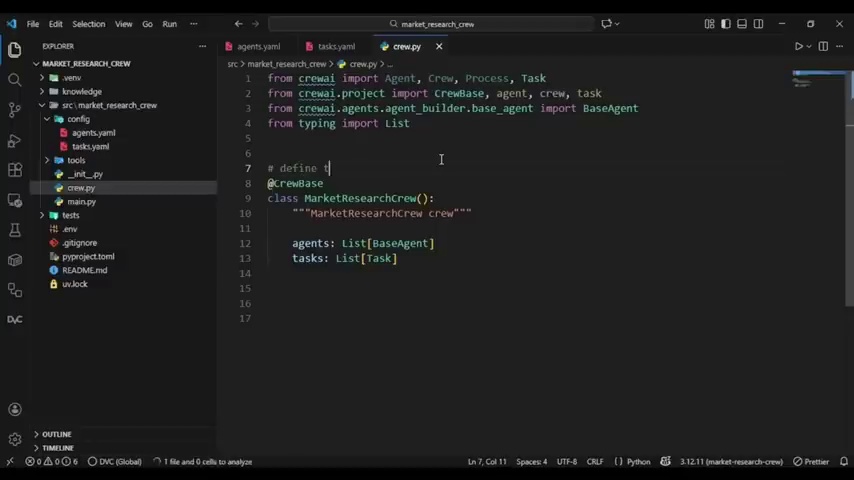Show more menu bar items ellipsis
The height and width of the screenshot is (480, 854).
click(193, 24)
